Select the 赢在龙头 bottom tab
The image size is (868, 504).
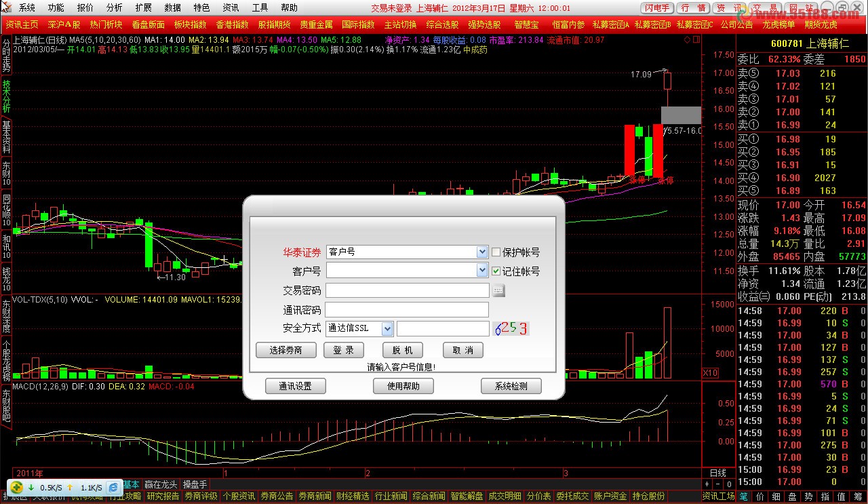(x=161, y=485)
